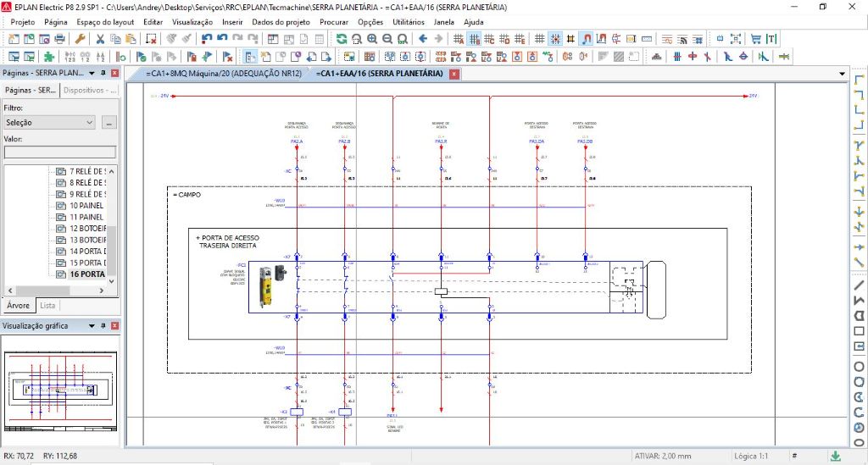This screenshot has height=465, width=868.
Task: Select page '12 BOTOEIR' in the tree
Action: pyautogui.click(x=86, y=229)
